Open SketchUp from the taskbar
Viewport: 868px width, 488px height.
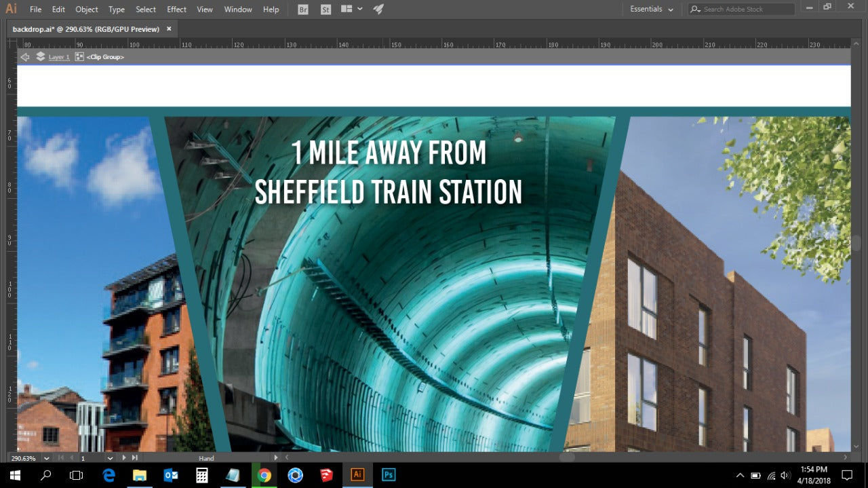[x=326, y=475]
